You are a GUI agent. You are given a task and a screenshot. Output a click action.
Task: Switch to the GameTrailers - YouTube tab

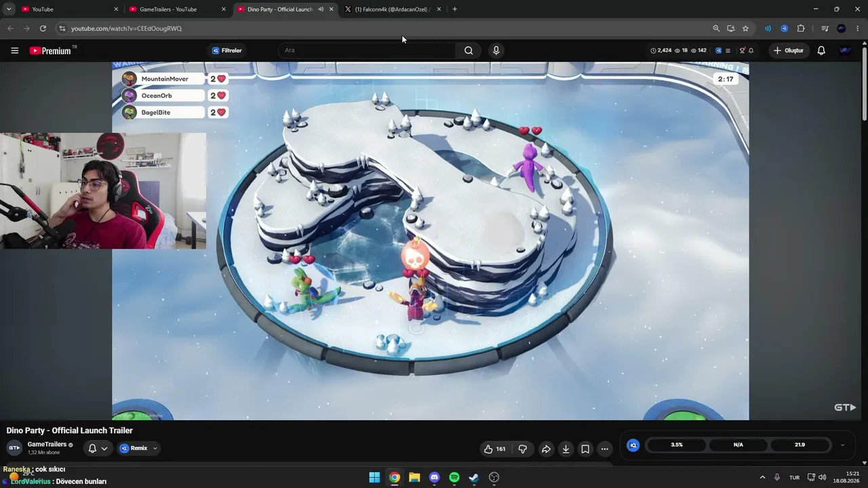coord(176,9)
